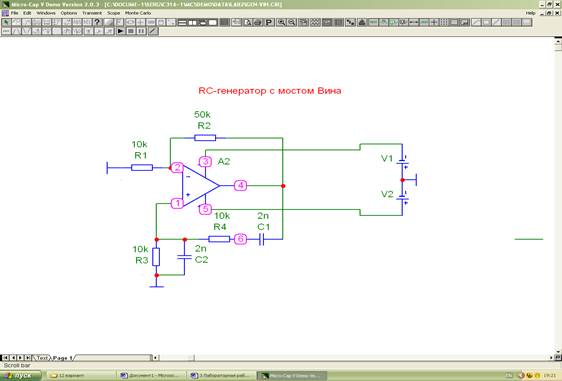Viewport: 562px width, 381px height.
Task: Open the Transient menu
Action: 92,13
